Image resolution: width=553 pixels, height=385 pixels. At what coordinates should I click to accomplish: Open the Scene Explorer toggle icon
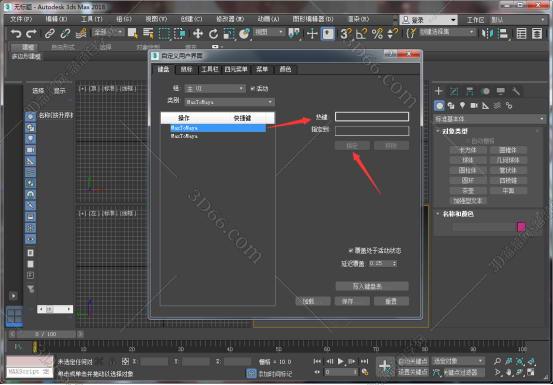[x=521, y=34]
